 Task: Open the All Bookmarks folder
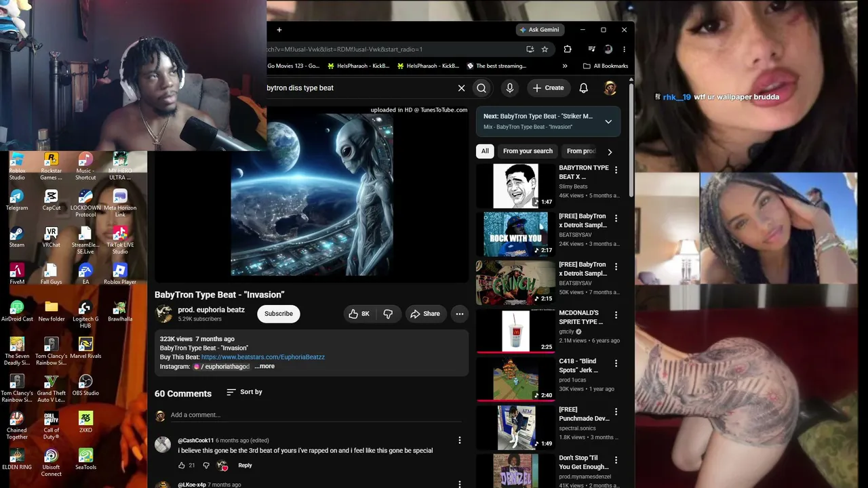(606, 66)
